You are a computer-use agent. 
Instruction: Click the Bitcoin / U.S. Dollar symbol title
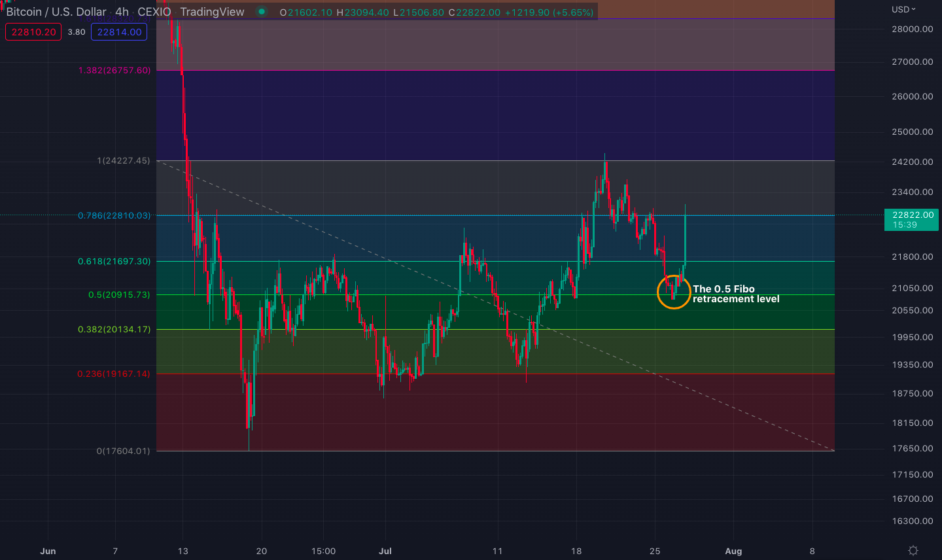[x=56, y=12]
